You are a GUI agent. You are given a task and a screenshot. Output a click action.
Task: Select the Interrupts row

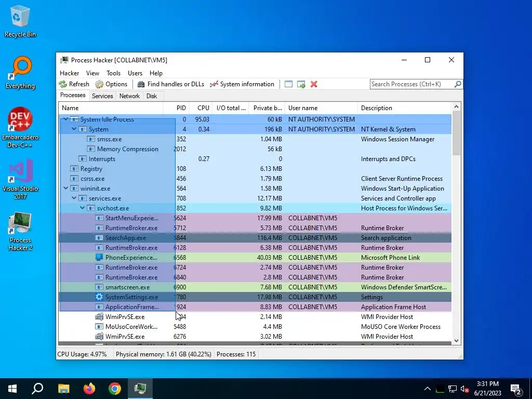pyautogui.click(x=255, y=159)
